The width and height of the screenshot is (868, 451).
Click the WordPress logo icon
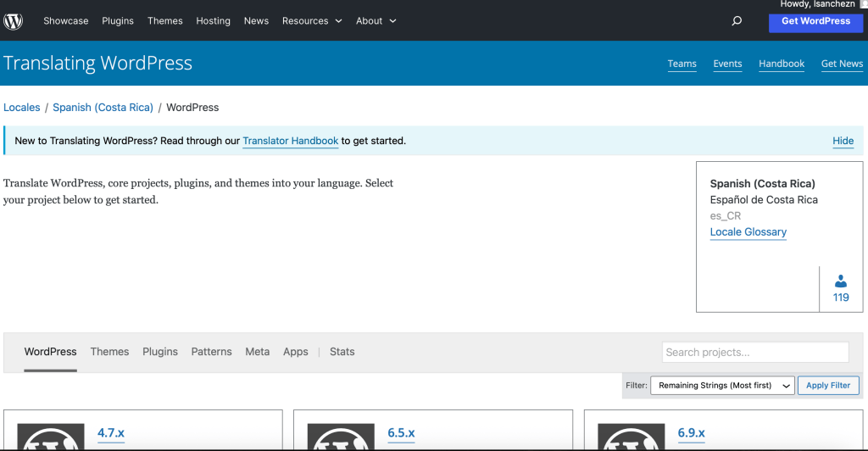(14, 21)
